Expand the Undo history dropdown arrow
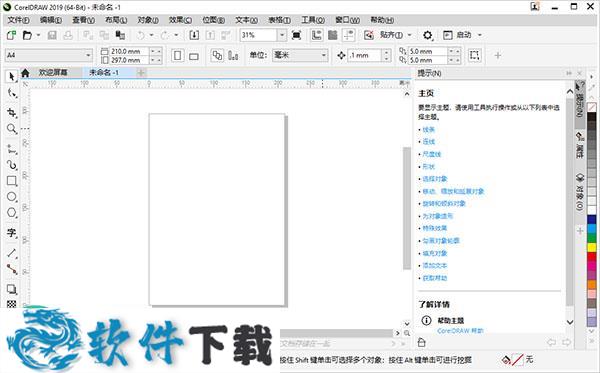 point(152,35)
